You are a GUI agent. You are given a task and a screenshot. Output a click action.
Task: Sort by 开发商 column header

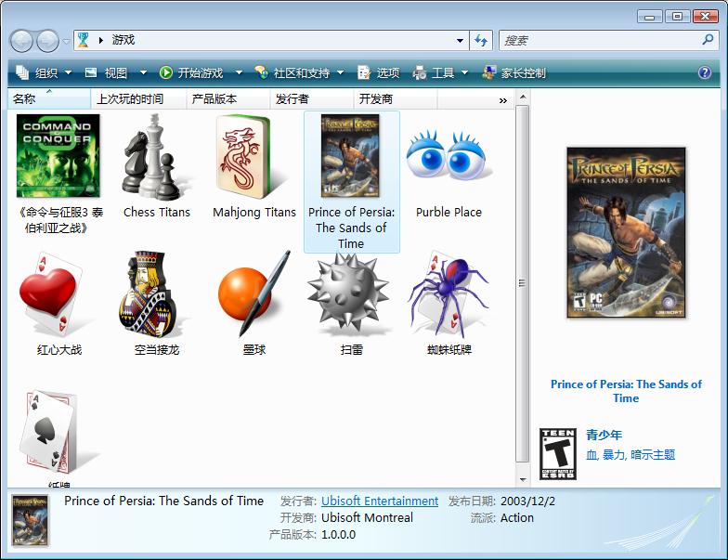(396, 98)
